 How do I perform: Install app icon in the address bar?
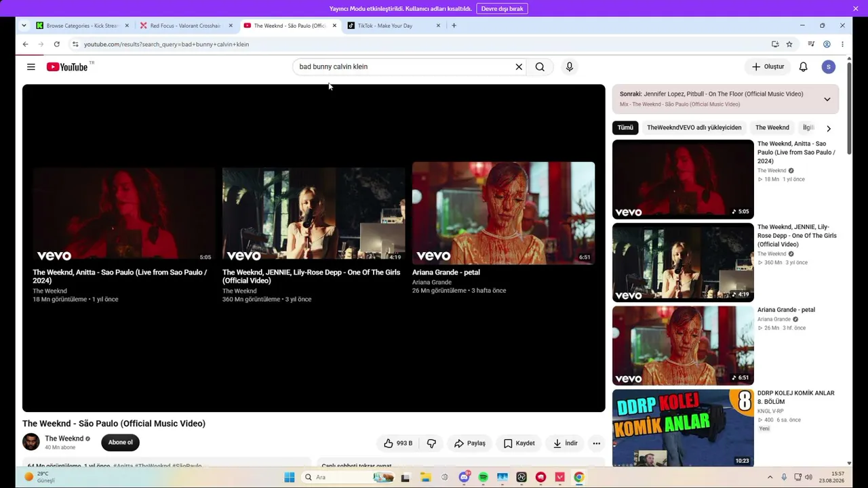coord(775,44)
